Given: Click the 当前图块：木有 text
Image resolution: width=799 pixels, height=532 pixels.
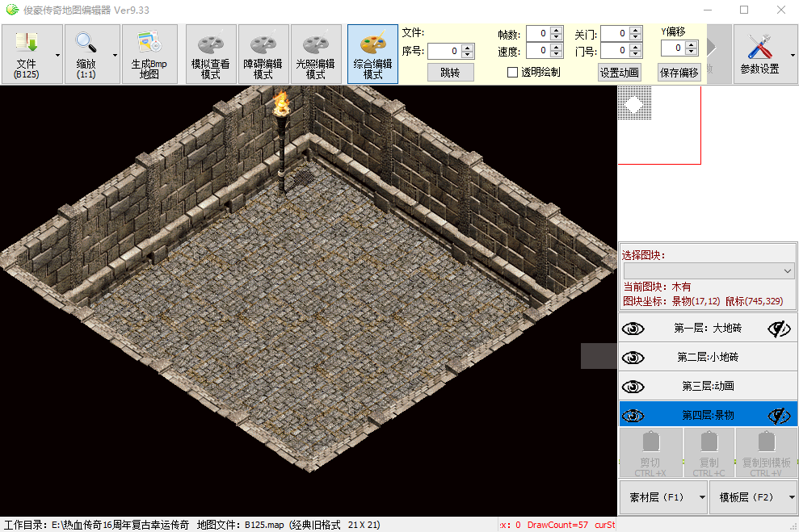Looking at the screenshot, I should [658, 287].
